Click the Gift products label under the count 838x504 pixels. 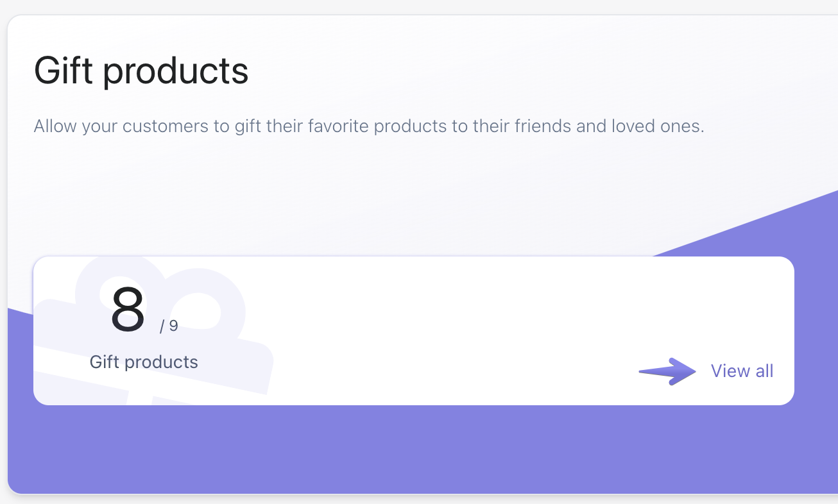tap(144, 362)
